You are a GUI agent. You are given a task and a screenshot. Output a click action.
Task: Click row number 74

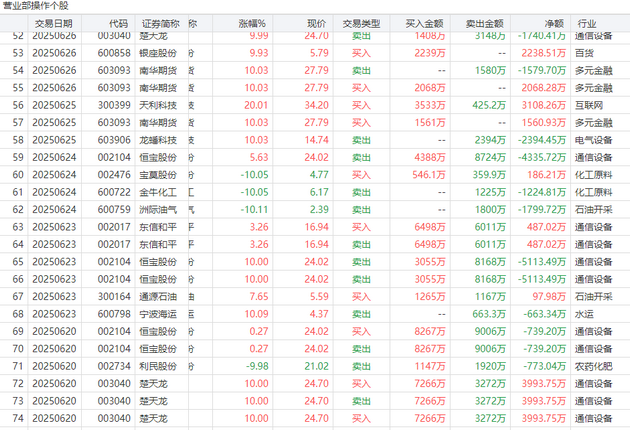click(x=18, y=418)
